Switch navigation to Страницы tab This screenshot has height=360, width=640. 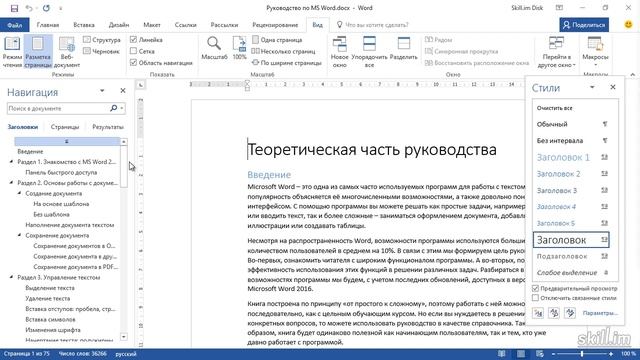point(65,127)
